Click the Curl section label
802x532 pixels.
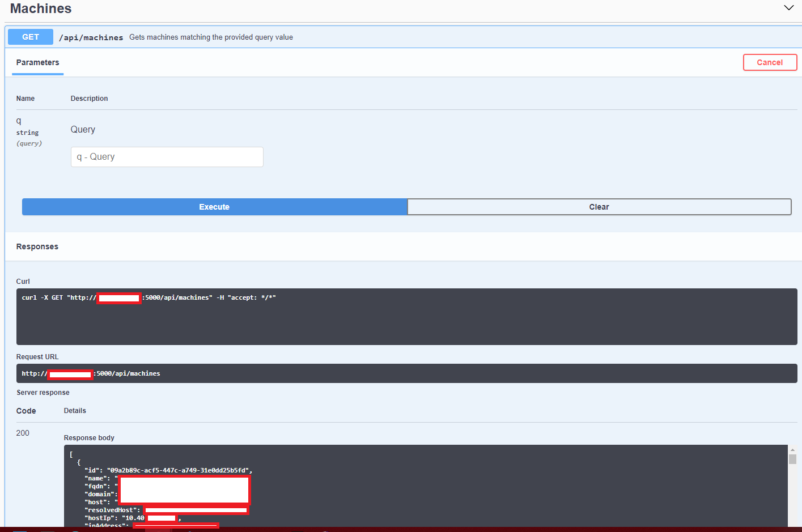point(23,281)
